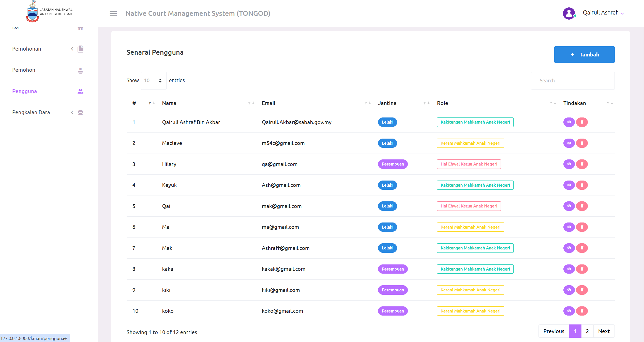View Qairull Ashraf Bin Akbar with eye icon
Screen dimensions: 644x342
click(569, 122)
